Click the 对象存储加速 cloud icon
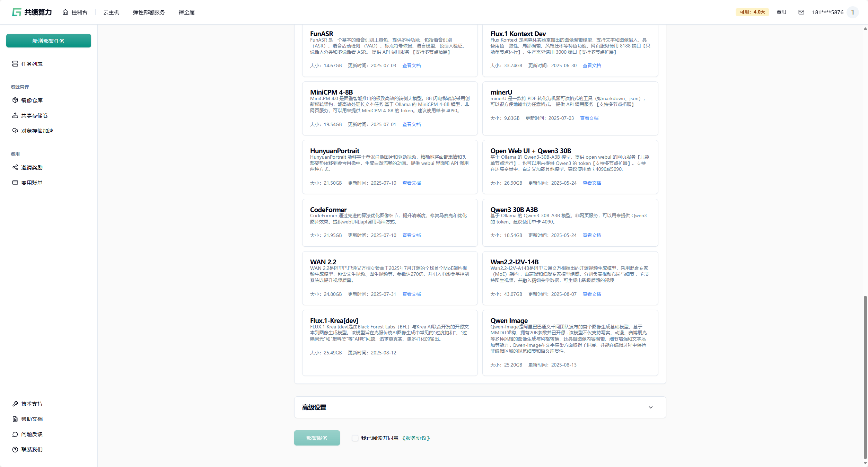The width and height of the screenshot is (868, 467). 15,131
